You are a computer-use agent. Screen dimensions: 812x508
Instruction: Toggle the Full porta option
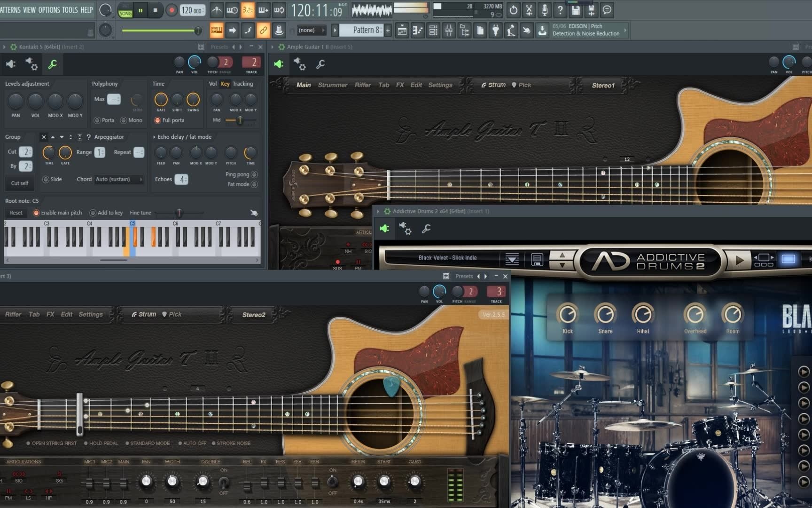click(x=157, y=120)
